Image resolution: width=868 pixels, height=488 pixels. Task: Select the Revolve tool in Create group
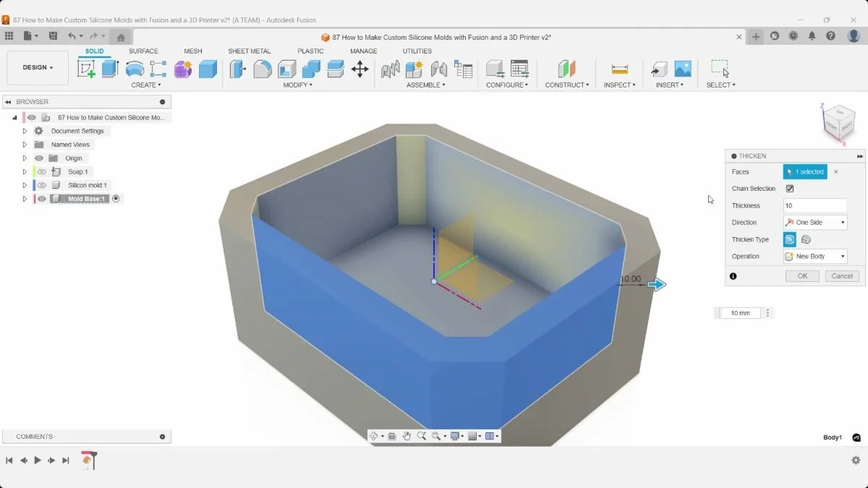coord(135,69)
